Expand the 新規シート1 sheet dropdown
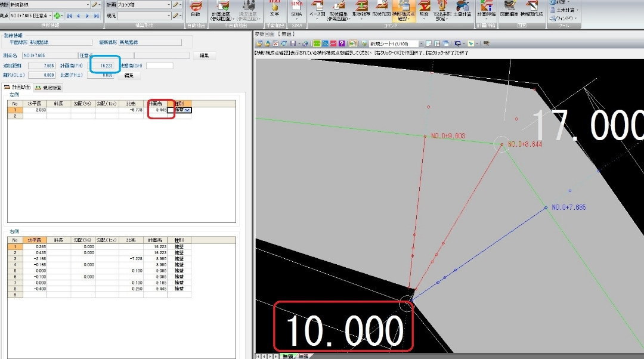The width and height of the screenshot is (644, 359). click(421, 44)
